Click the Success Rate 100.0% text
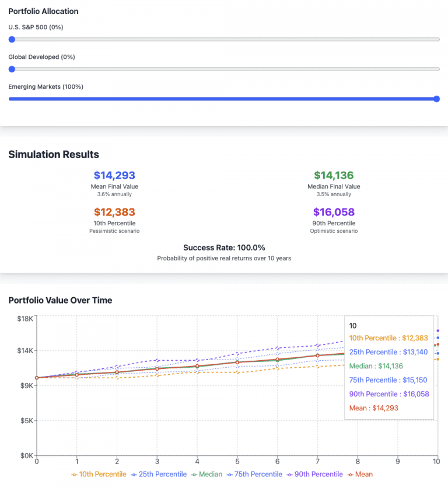 point(224,248)
